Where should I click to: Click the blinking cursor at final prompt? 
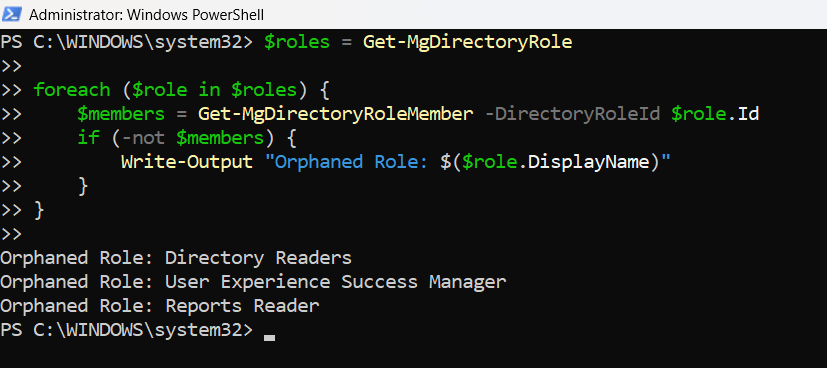point(270,338)
